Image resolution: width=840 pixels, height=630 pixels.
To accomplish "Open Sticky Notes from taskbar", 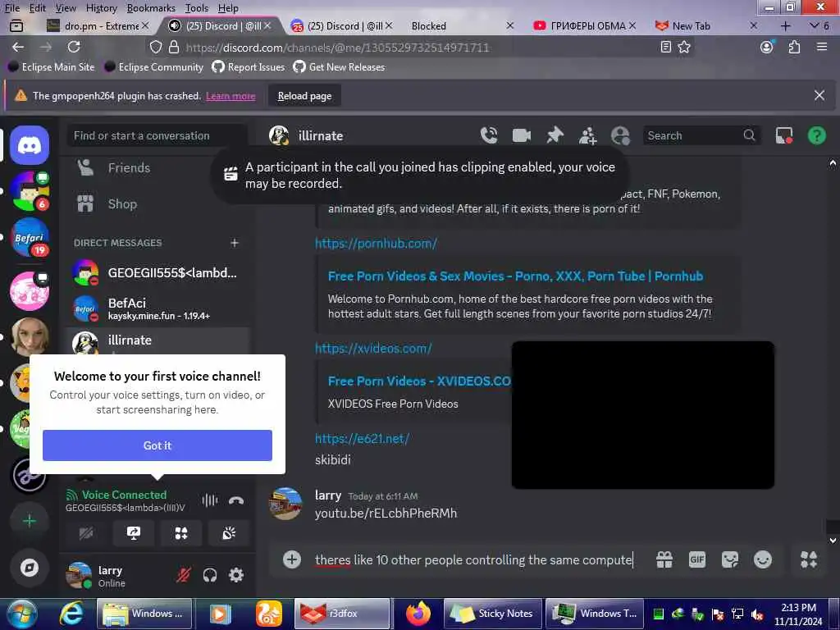I will click(x=492, y=614).
